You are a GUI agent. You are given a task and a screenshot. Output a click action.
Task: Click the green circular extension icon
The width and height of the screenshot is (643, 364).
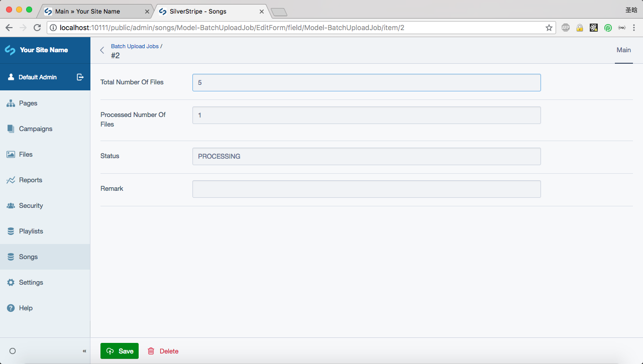608,28
